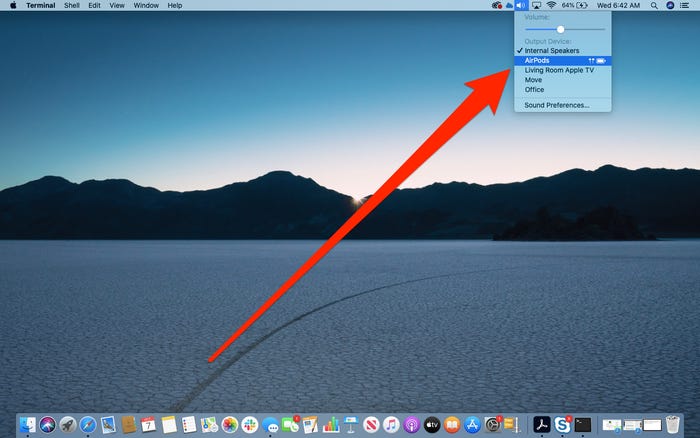Launch the Music app from Dock

click(x=391, y=425)
